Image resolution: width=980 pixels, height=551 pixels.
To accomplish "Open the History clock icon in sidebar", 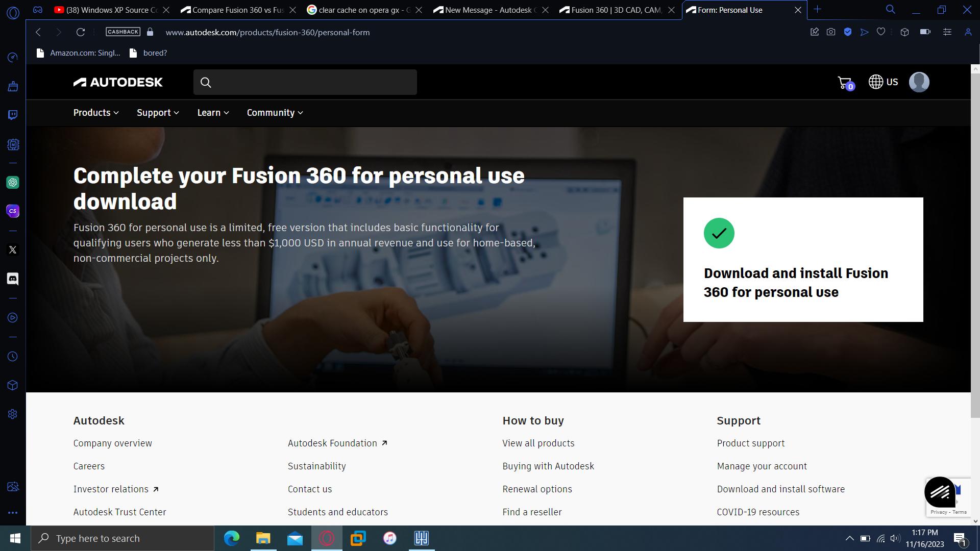I will pyautogui.click(x=13, y=357).
